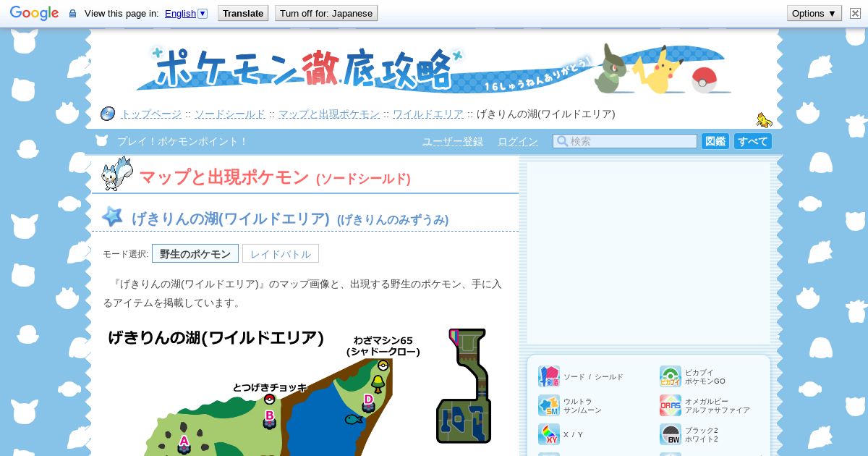This screenshot has width=868, height=456.
Task: Open the トップページ breadcrumb link
Action: (151, 114)
